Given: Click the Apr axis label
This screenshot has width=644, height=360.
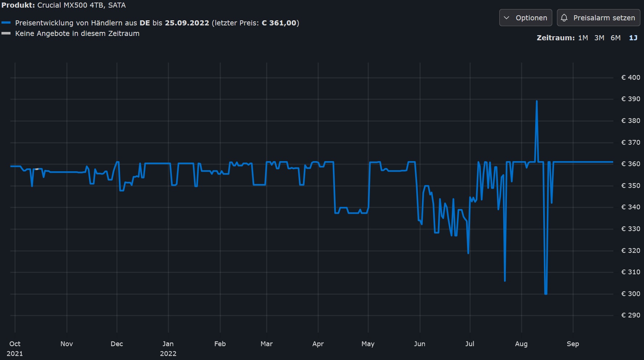Looking at the screenshot, I should (x=318, y=344).
